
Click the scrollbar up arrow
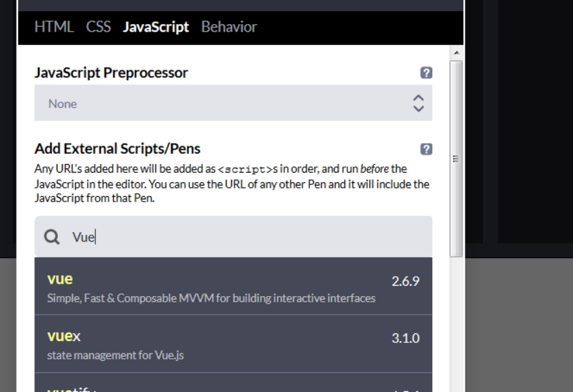456,53
